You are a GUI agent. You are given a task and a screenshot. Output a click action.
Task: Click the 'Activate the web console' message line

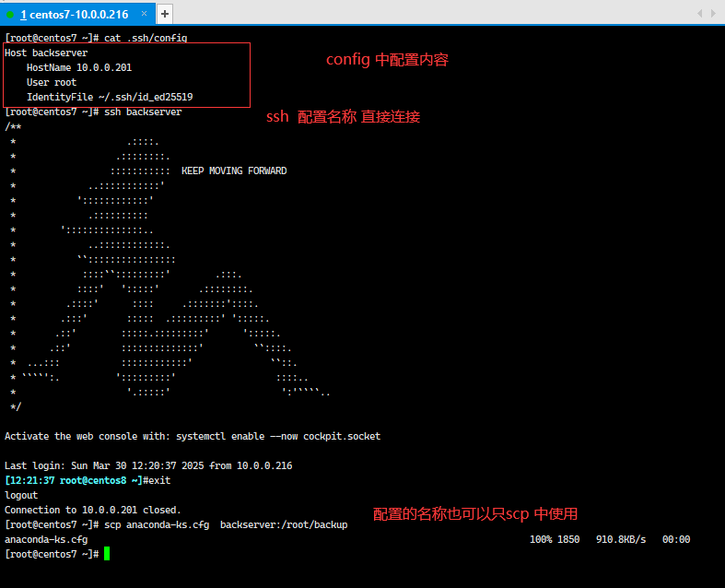coord(193,436)
